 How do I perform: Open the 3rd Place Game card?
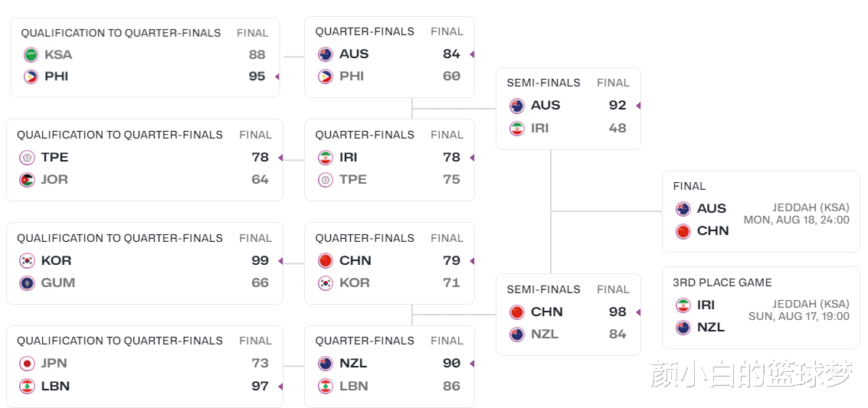click(x=762, y=308)
